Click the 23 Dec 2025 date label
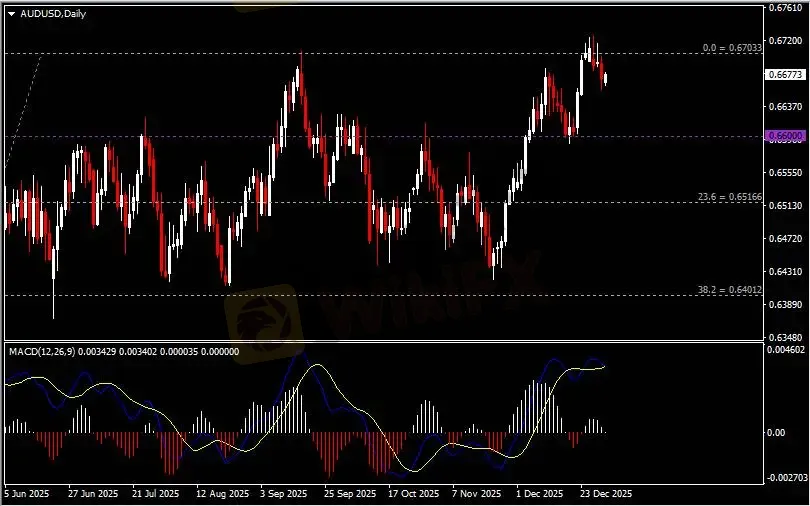810x506 pixels. tap(607, 494)
